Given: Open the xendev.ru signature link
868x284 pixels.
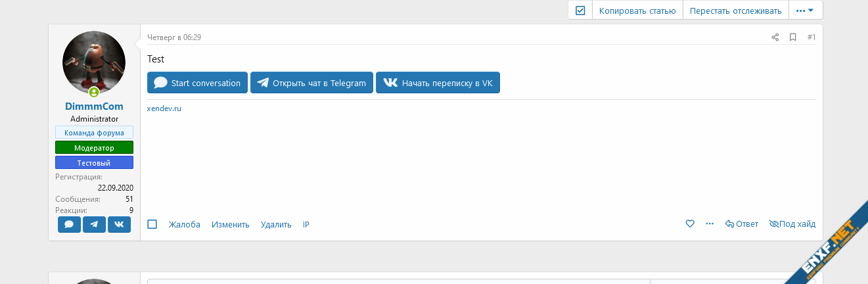Looking at the screenshot, I should (x=164, y=108).
